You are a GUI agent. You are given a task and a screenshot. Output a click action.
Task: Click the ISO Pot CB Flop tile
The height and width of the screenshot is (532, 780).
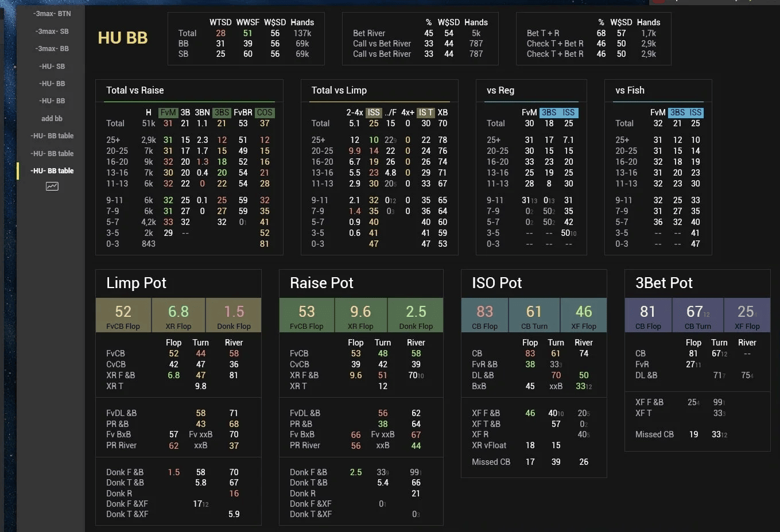point(484,315)
